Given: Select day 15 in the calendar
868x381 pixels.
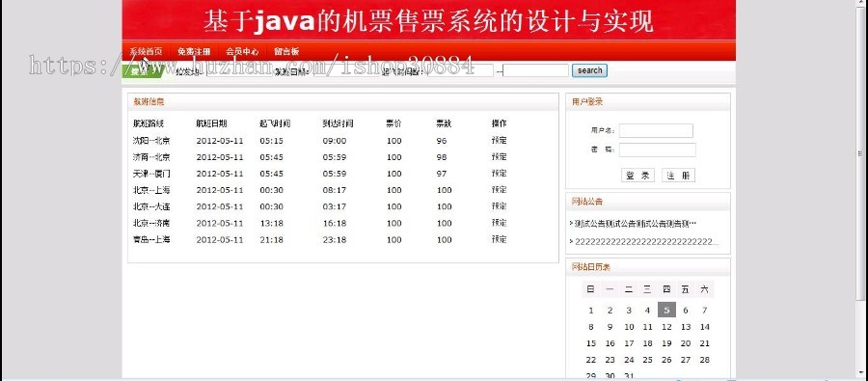Looking at the screenshot, I should tap(591, 343).
